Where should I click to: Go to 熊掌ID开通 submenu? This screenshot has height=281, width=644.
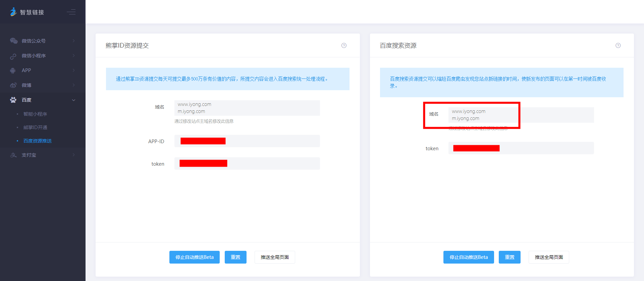coord(35,127)
